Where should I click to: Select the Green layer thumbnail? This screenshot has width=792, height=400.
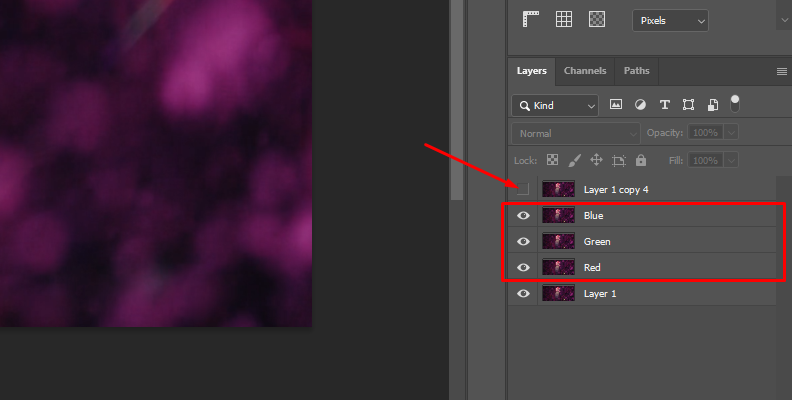tap(558, 241)
